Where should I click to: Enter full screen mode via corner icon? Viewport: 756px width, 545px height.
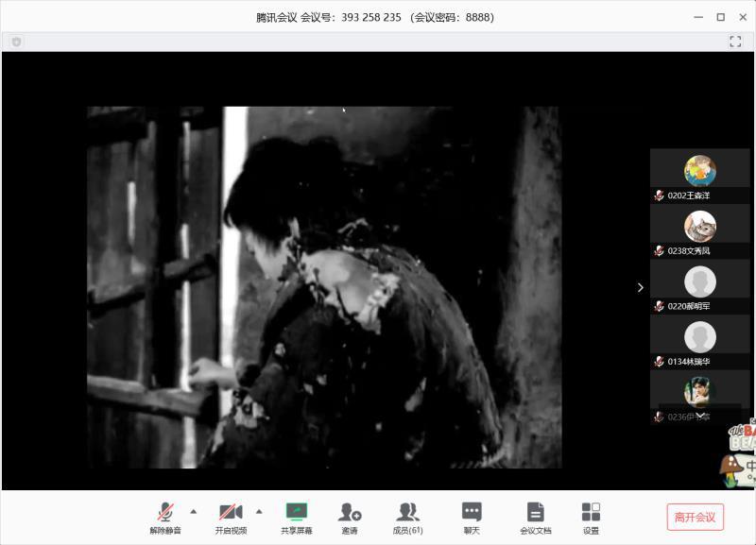[x=735, y=42]
